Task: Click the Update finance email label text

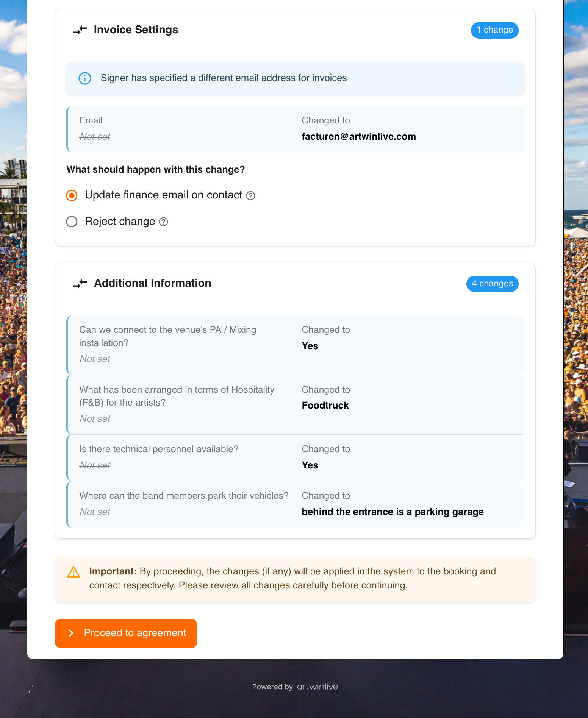Action: click(163, 195)
